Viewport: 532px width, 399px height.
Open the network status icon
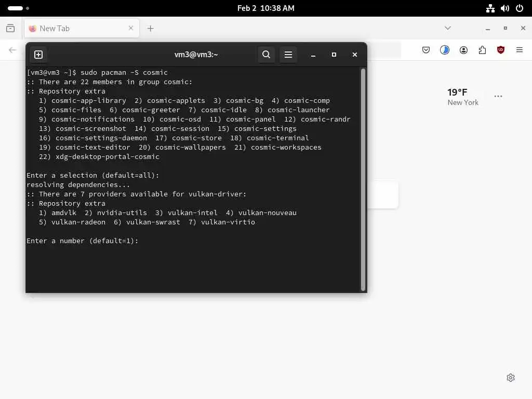tap(490, 8)
